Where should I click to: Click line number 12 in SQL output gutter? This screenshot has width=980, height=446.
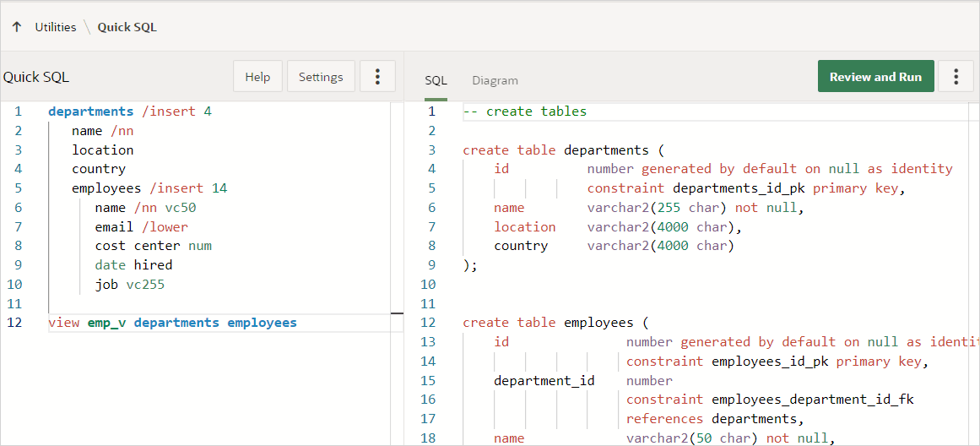[x=430, y=323]
